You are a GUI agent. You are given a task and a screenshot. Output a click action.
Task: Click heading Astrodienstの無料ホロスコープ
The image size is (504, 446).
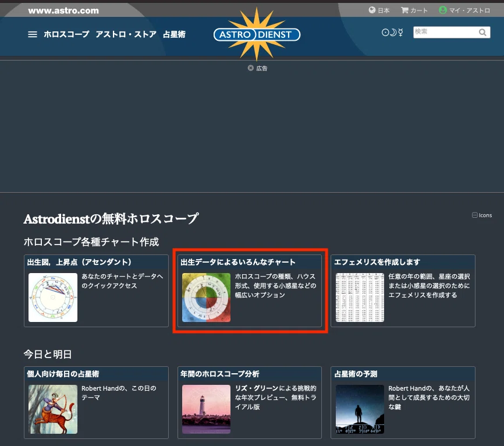[x=111, y=219]
